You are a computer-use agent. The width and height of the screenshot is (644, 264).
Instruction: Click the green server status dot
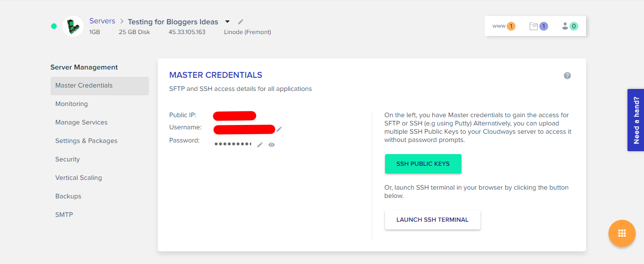[x=54, y=26]
